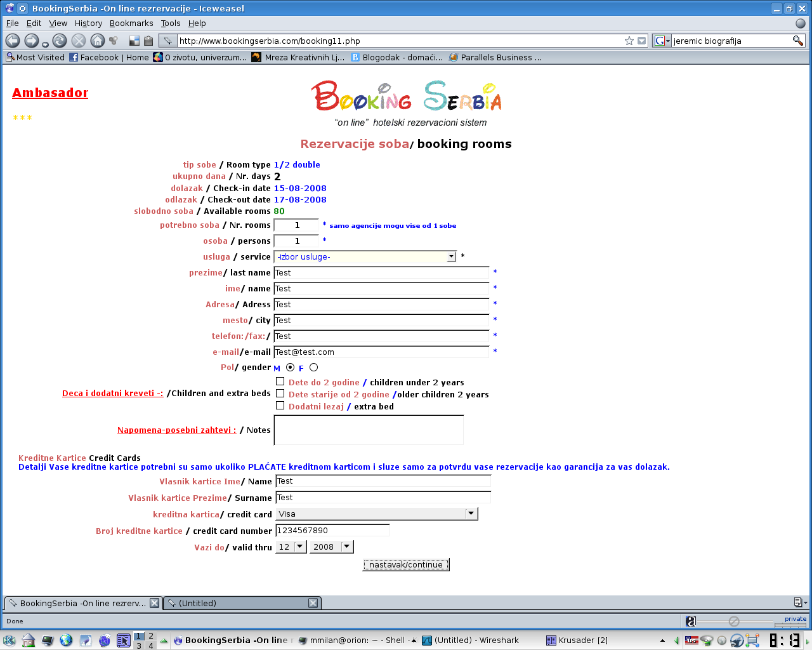Check the children under 2 years box

coord(280,381)
